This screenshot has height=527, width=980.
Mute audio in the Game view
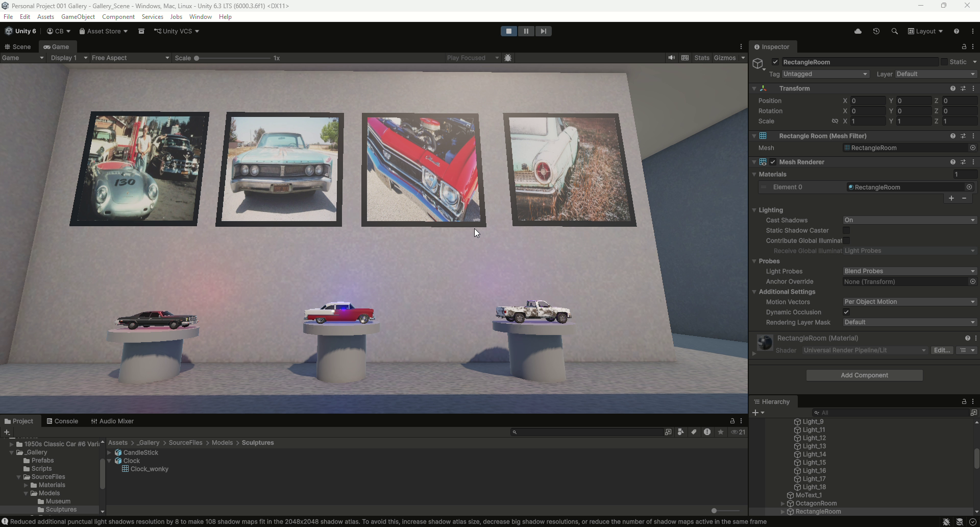[x=672, y=58]
